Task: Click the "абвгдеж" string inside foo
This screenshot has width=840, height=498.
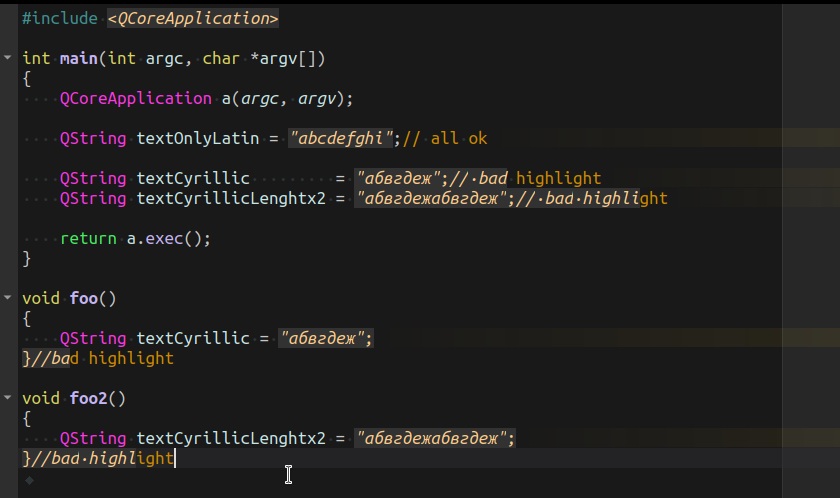Action: pyautogui.click(x=326, y=338)
